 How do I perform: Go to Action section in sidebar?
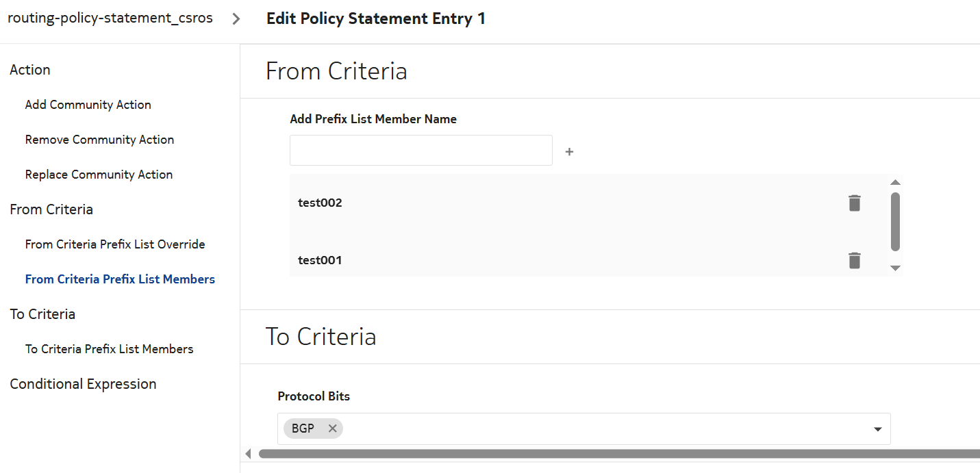30,70
